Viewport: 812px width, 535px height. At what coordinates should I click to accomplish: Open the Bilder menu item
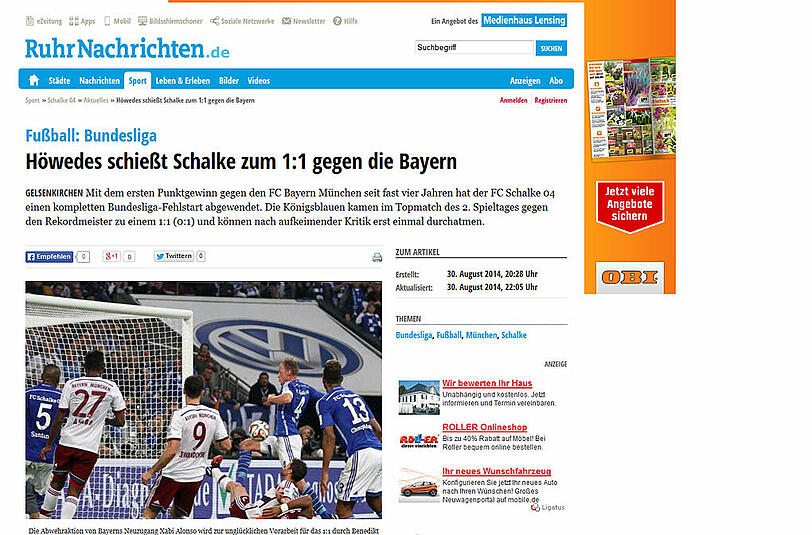pos(229,81)
